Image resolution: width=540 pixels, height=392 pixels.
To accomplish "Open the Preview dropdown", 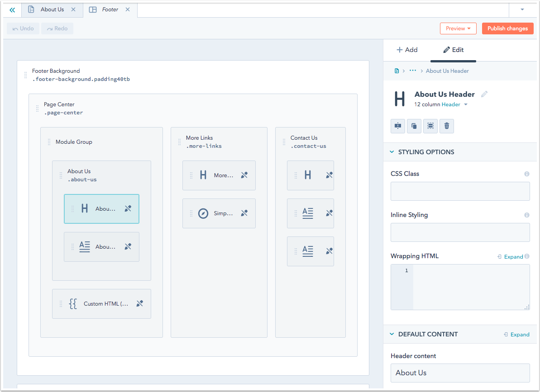I will 458,28.
